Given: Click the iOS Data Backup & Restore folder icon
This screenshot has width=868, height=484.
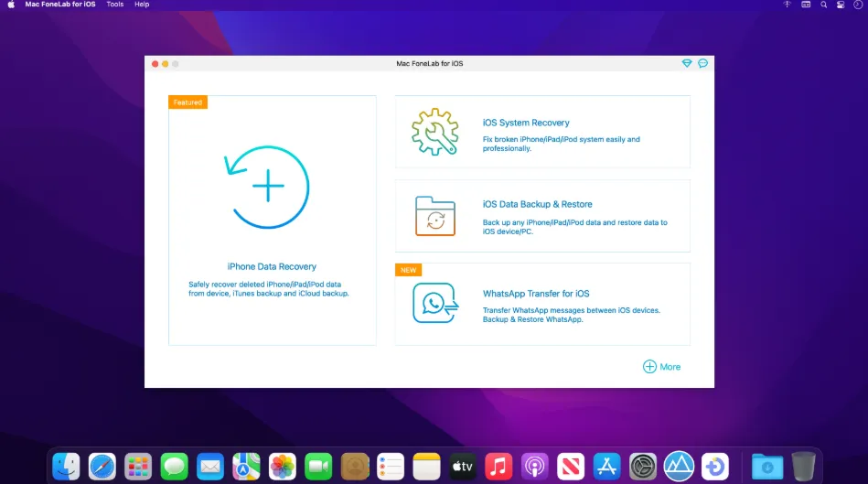Looking at the screenshot, I should coord(435,216).
